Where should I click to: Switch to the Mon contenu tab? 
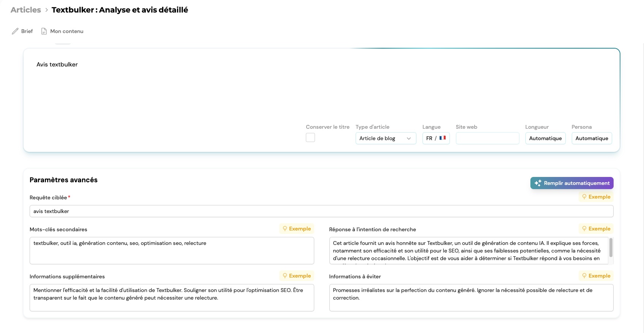62,31
